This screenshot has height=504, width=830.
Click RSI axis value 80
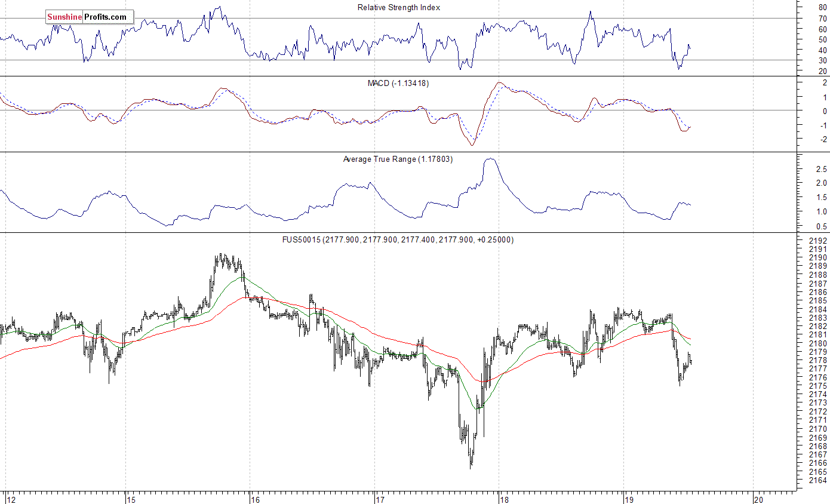[822, 8]
